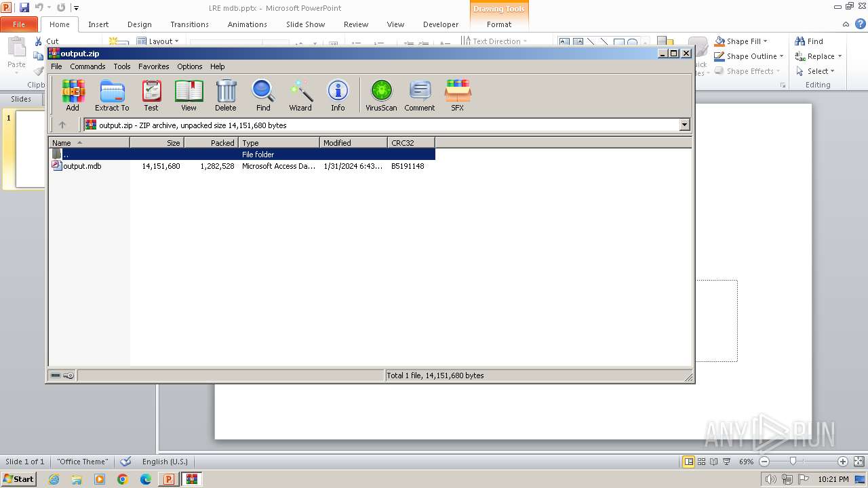Undo the last action in PowerPoint
Image resolution: width=868 pixels, height=488 pixels.
point(39,7)
